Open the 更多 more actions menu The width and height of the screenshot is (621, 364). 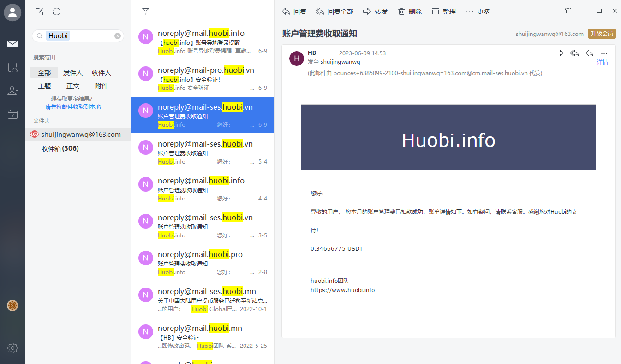tap(478, 12)
